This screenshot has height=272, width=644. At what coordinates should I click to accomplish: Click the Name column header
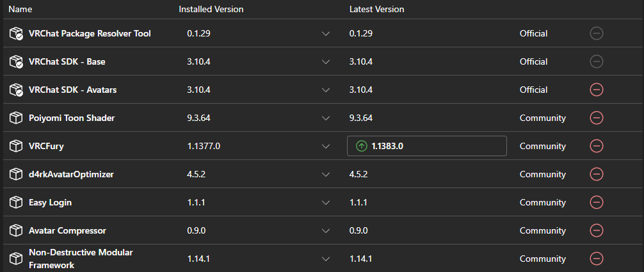[20, 9]
